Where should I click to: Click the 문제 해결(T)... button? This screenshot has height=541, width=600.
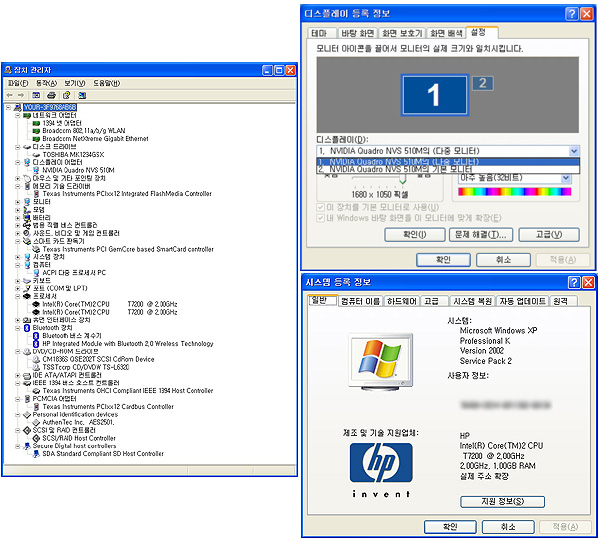[481, 235]
